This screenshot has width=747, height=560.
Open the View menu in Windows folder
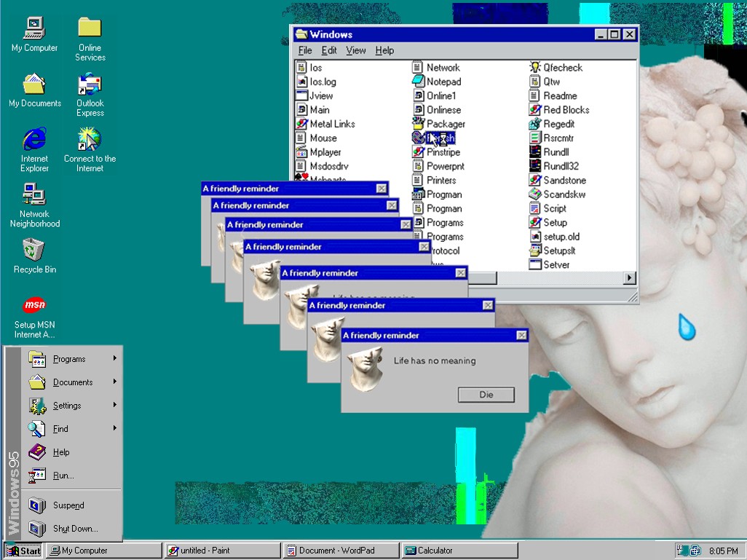click(x=356, y=50)
